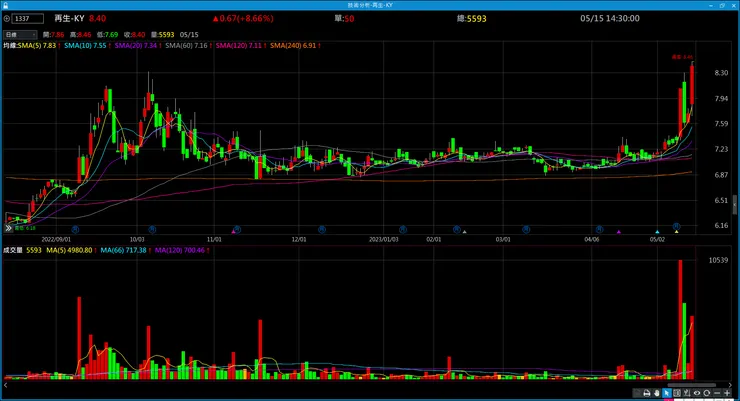Click the vertical scrollbar handle at right edge
This screenshot has width=740, height=401.
(735, 205)
